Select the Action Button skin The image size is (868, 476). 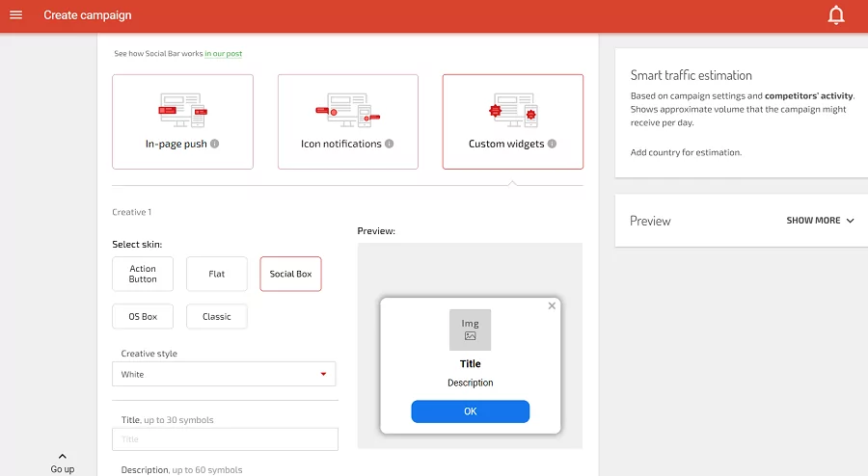coord(143,274)
